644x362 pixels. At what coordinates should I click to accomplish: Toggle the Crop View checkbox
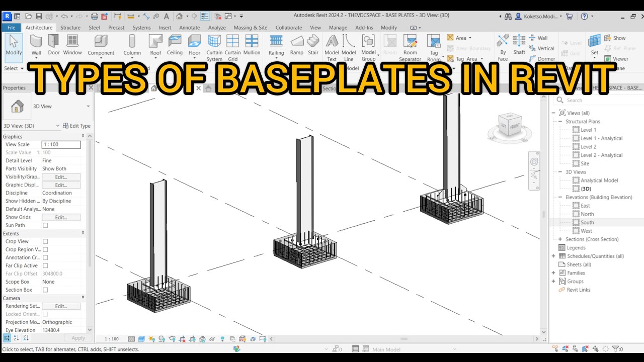click(x=45, y=241)
